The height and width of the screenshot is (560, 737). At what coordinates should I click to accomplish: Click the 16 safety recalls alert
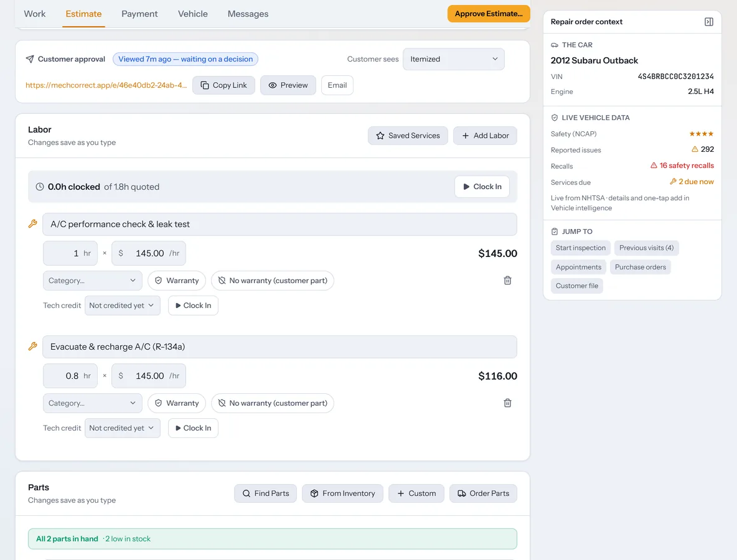point(682,166)
